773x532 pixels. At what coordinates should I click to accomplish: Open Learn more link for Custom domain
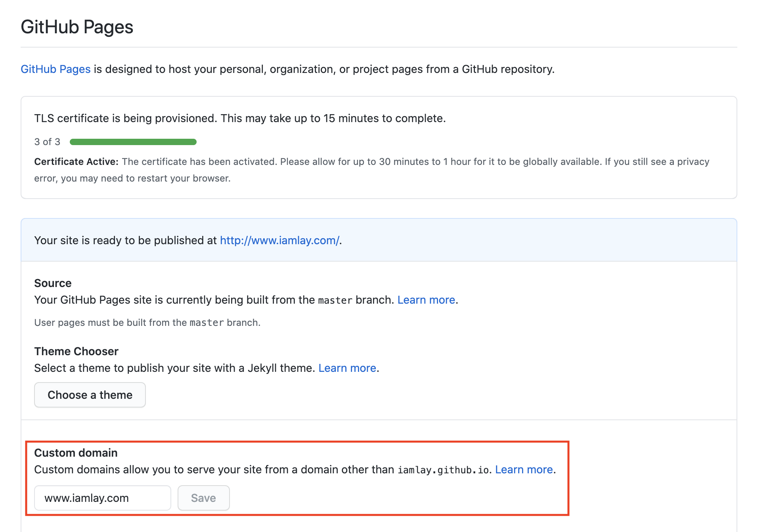point(524,469)
